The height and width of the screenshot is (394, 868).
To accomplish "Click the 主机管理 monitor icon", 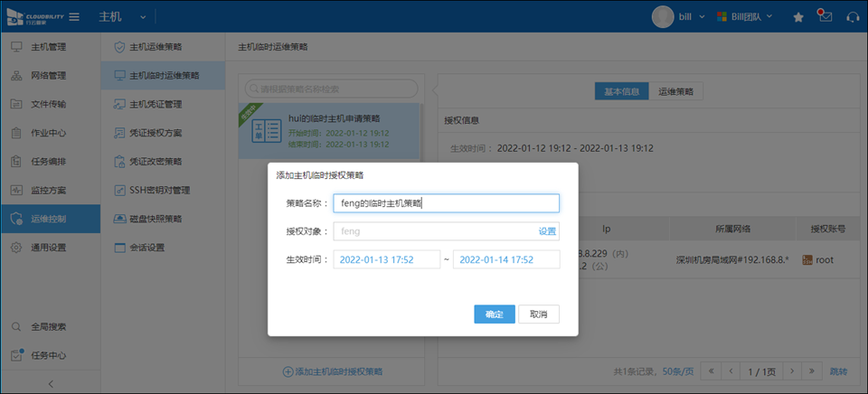I will pos(16,46).
